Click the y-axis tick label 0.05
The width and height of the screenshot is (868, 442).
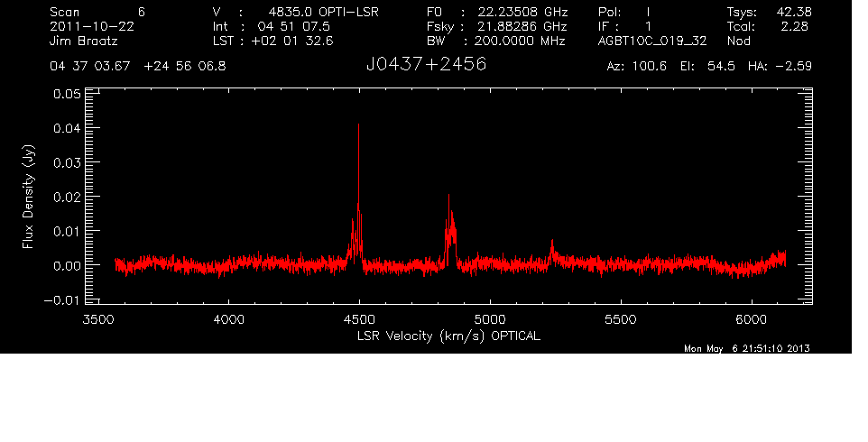click(x=67, y=94)
